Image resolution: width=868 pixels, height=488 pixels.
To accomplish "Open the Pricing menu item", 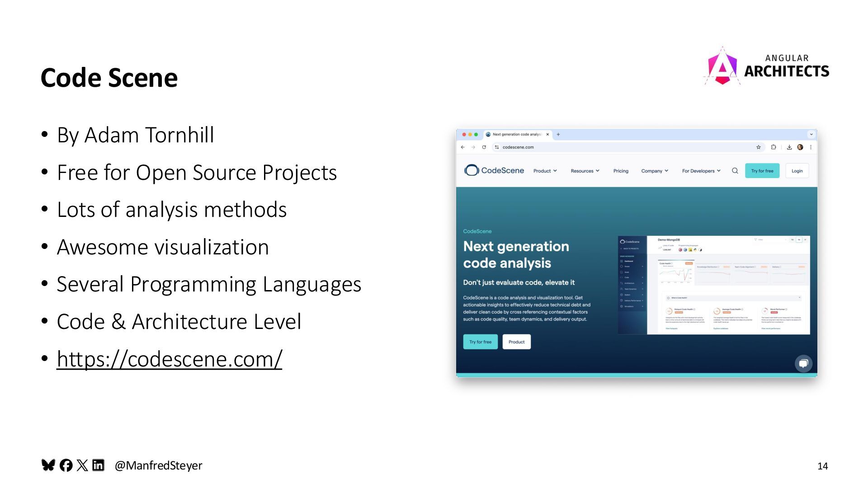I will (621, 171).
